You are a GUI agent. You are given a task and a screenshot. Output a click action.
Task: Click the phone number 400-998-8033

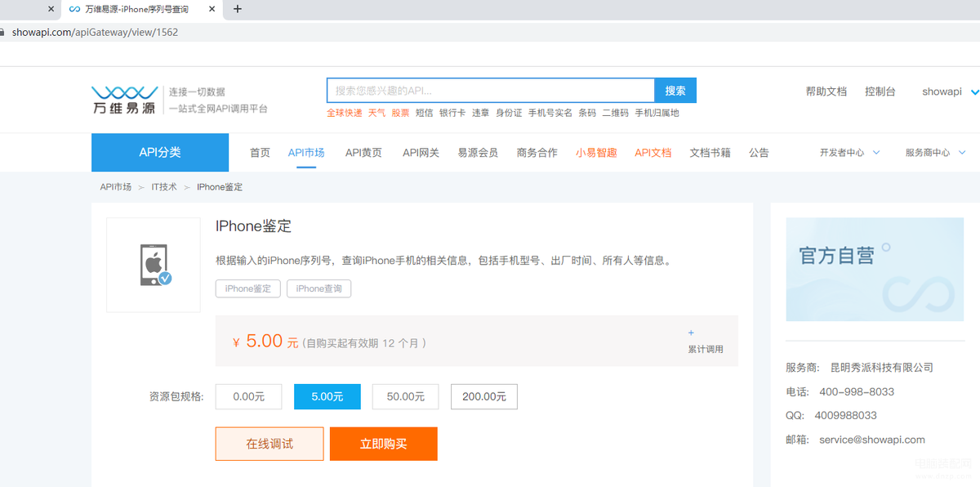click(x=857, y=391)
